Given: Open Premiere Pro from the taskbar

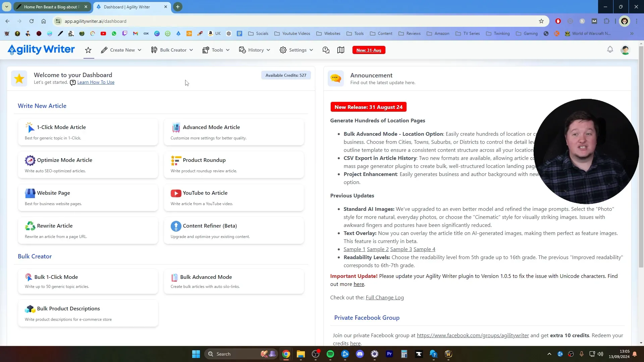Looking at the screenshot, I should [x=389, y=354].
